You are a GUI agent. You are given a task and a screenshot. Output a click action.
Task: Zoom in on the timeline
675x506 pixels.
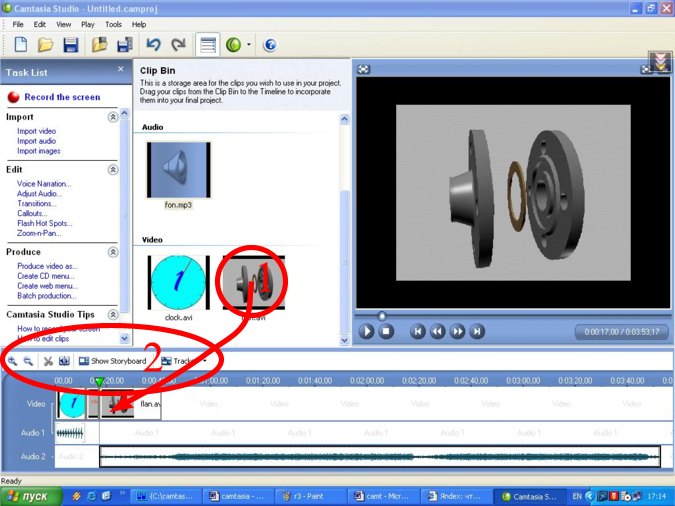click(x=13, y=361)
